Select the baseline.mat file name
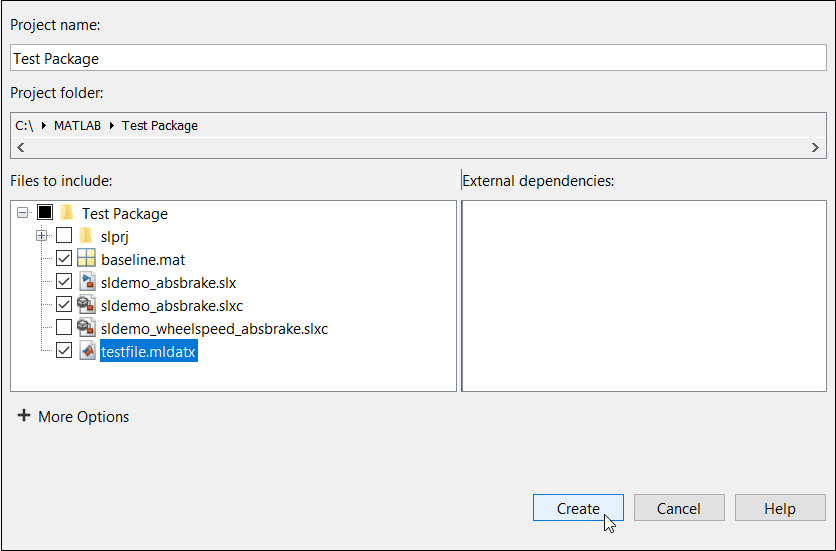The width and height of the screenshot is (836, 551). (x=143, y=260)
